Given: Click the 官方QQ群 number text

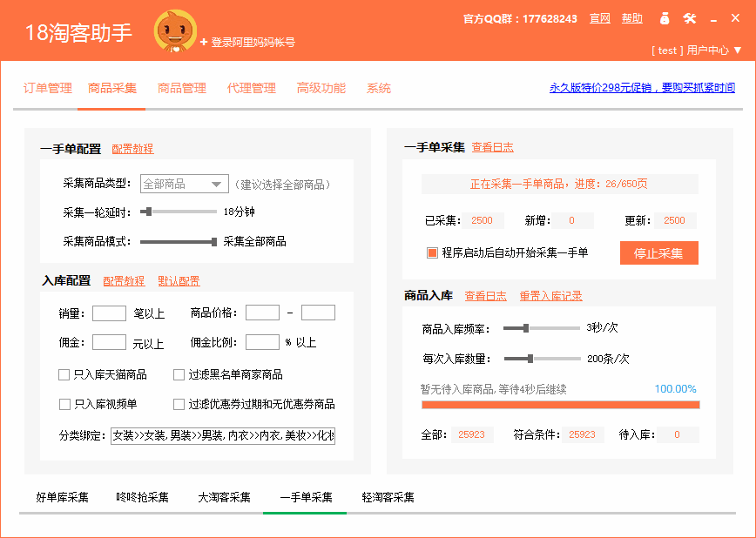Looking at the screenshot, I should [x=520, y=19].
